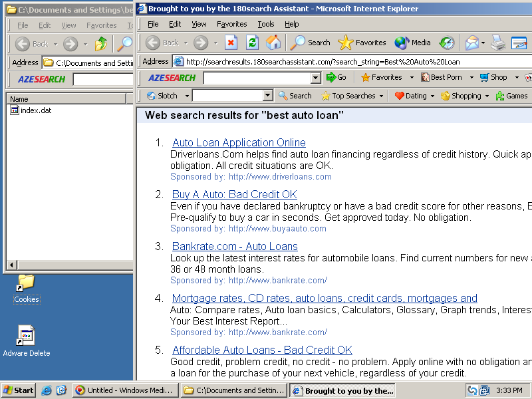The height and width of the screenshot is (399, 532).
Task: Open the "Buy A Auto: Bad Credit OK" link
Action: 235,194
